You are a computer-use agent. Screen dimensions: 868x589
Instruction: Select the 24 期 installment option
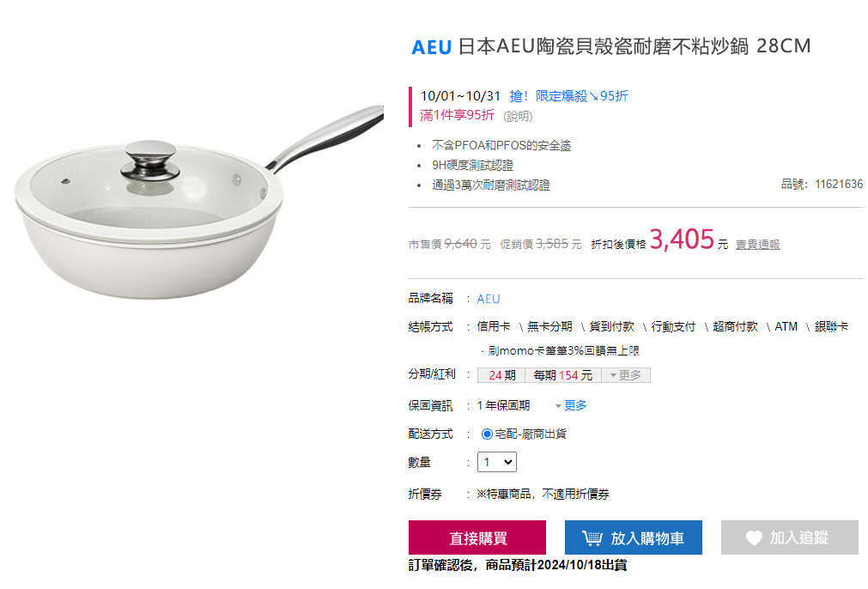[x=501, y=375]
